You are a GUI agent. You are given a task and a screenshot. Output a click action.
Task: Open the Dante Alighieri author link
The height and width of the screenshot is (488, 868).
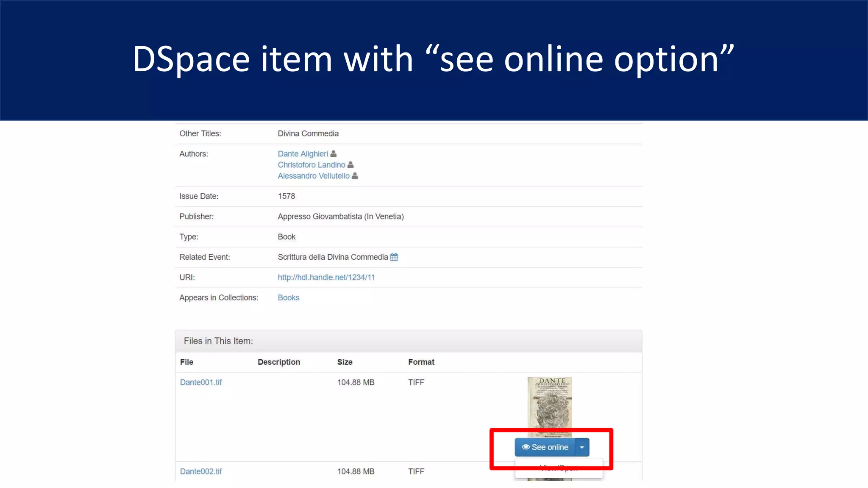click(303, 154)
